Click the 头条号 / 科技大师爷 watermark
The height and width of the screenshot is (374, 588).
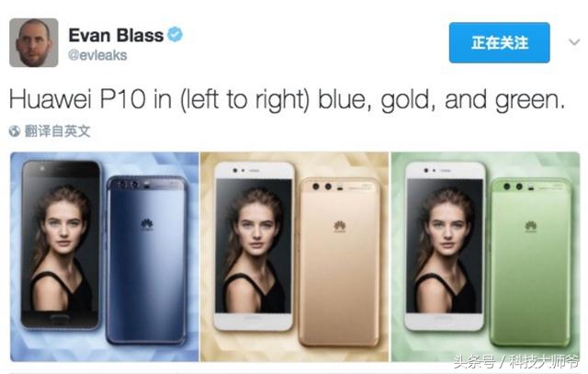coord(516,362)
